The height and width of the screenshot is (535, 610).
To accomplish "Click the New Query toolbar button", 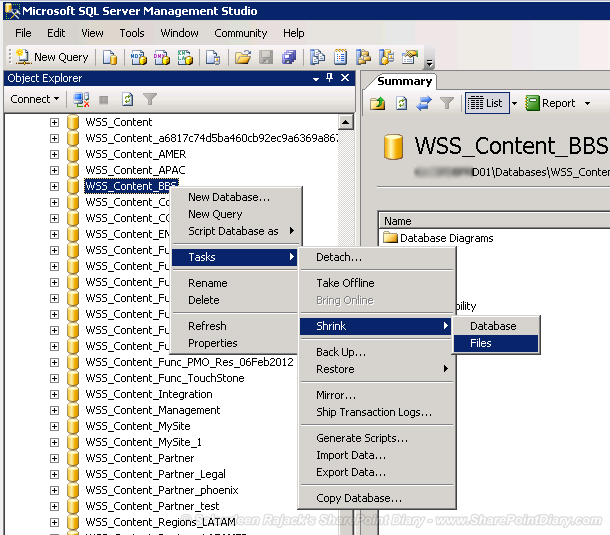I will tap(52, 57).
